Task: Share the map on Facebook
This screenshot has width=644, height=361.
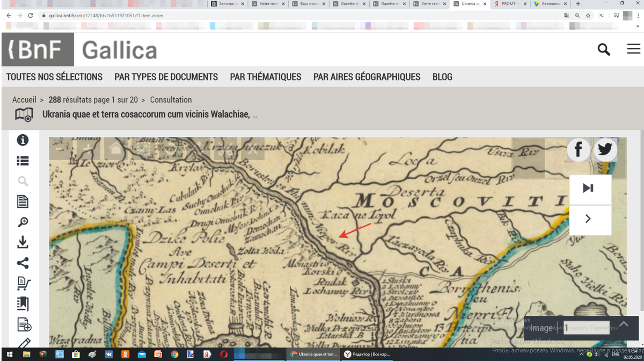Action: coord(579,150)
